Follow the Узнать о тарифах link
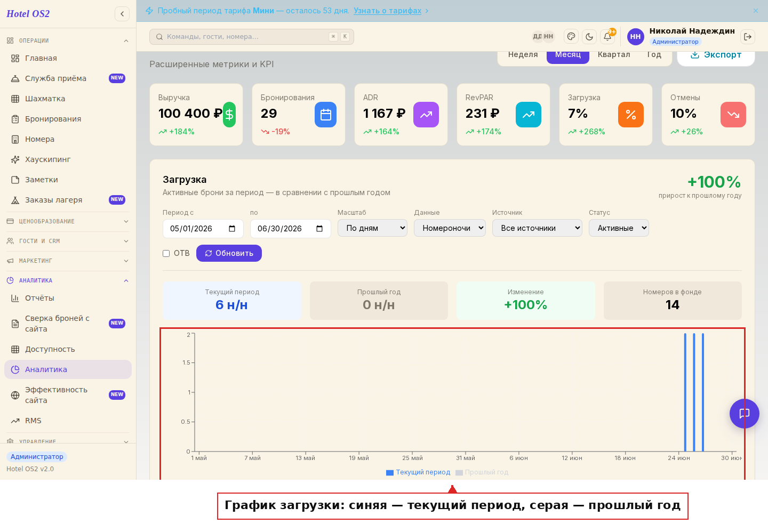This screenshot has height=532, width=768. 387,11
